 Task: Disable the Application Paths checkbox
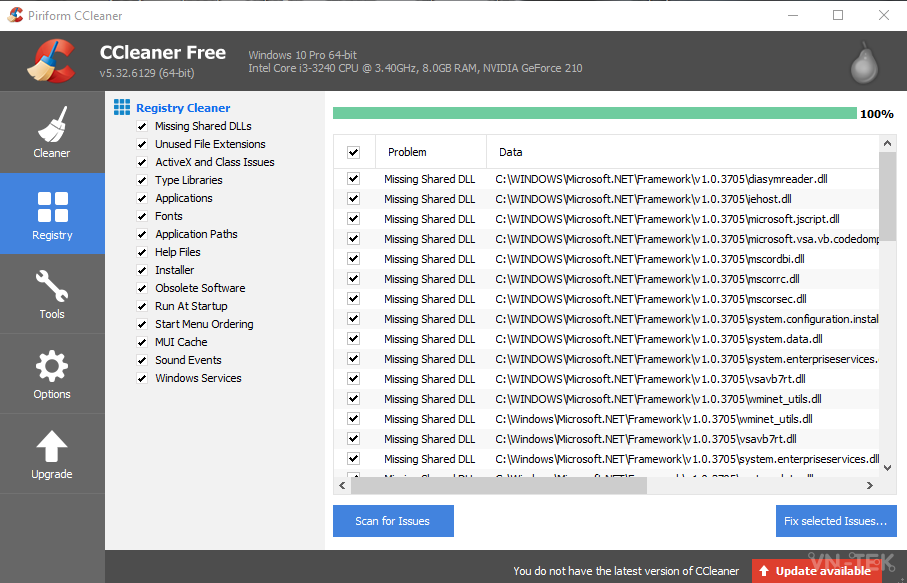[x=142, y=234]
